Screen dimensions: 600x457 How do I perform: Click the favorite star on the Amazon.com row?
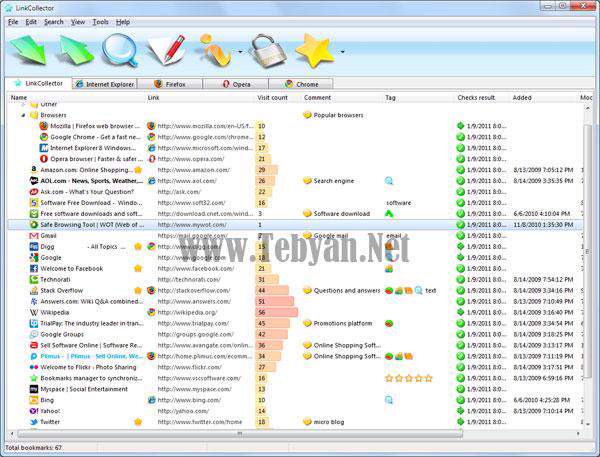138,170
